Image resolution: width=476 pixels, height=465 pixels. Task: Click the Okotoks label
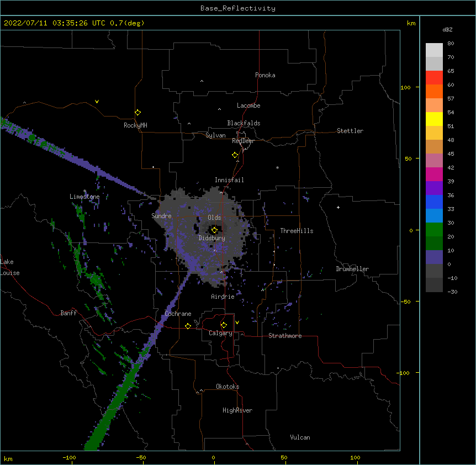pyautogui.click(x=228, y=387)
